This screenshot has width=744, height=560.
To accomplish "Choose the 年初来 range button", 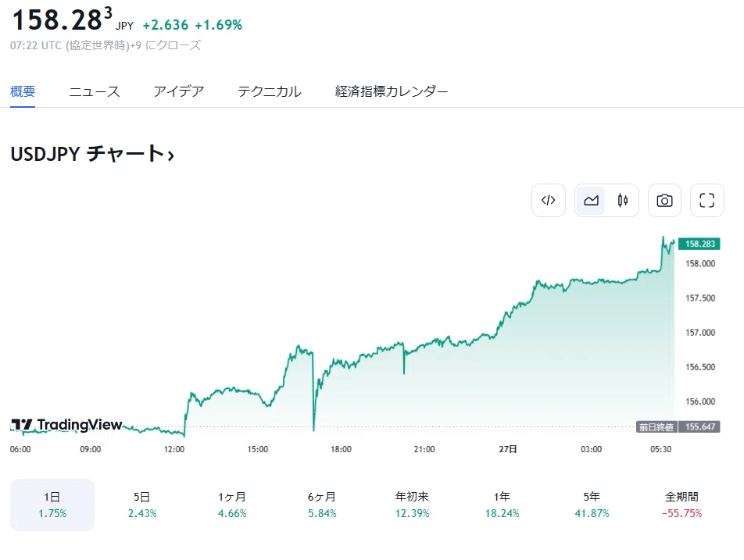I will click(412, 505).
